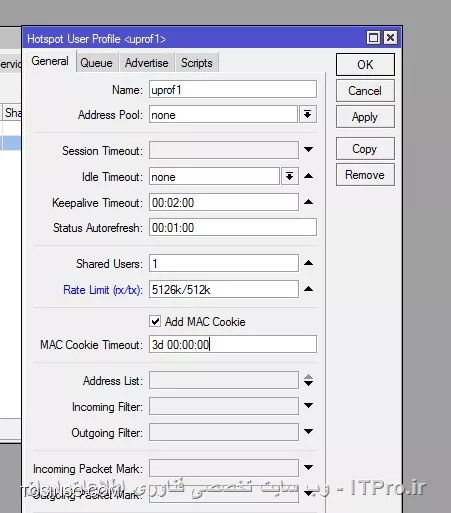The height and width of the screenshot is (513, 451).
Task: Close the Hotspot User Profile window
Action: click(390, 38)
